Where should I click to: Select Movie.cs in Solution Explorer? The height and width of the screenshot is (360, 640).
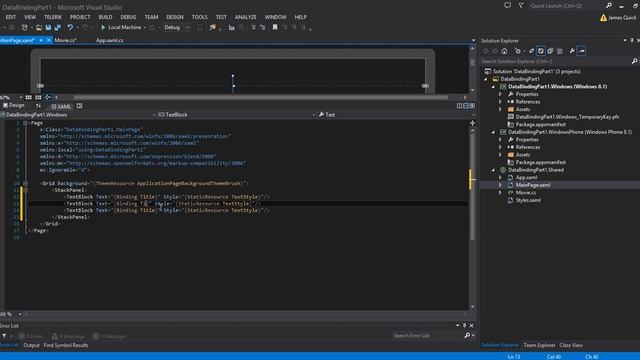click(x=526, y=193)
